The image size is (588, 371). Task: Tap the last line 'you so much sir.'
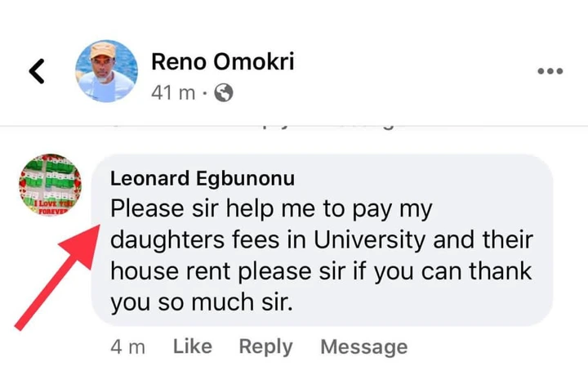click(200, 302)
